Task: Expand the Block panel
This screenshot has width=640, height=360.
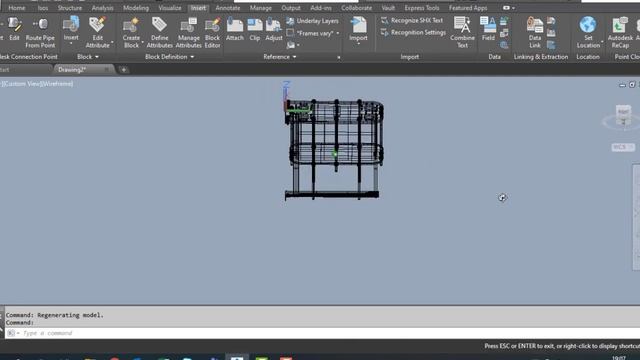Action: coord(88,57)
